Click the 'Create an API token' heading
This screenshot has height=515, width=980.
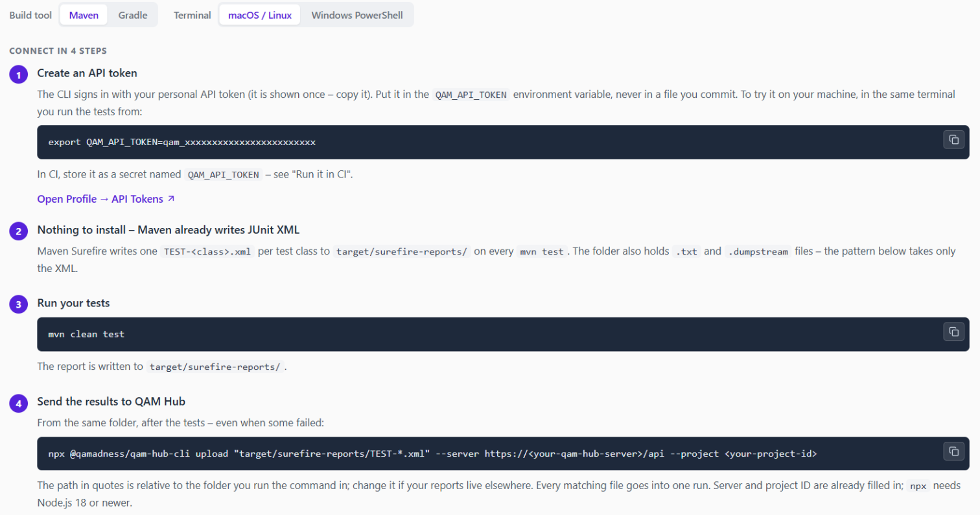(87, 73)
